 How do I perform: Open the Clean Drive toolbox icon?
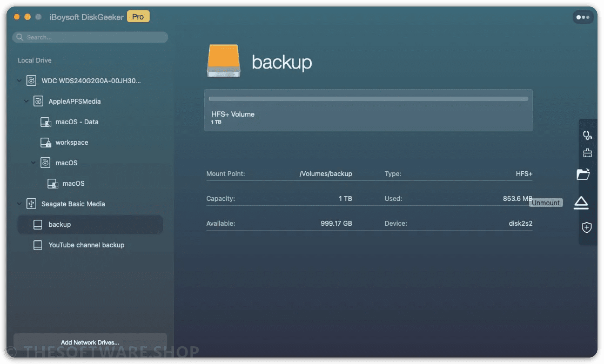click(587, 153)
